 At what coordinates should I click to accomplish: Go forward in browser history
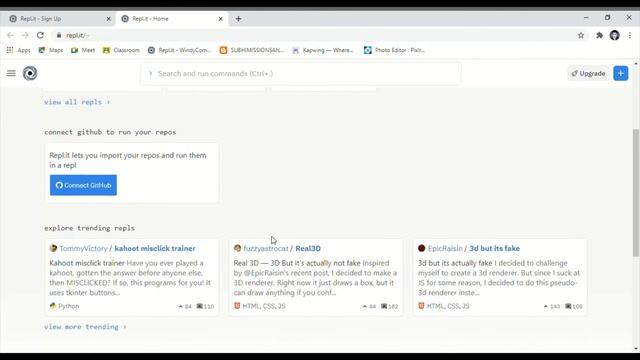tap(25, 36)
